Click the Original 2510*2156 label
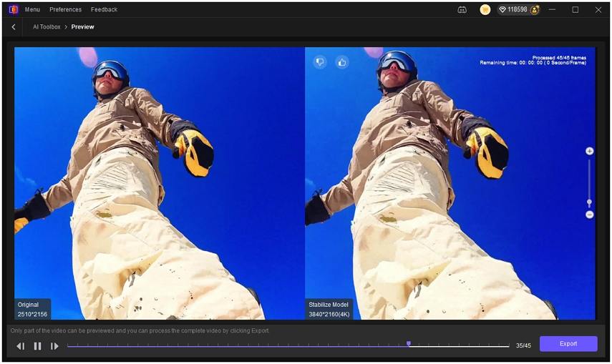This screenshot has height=364, width=612. 32,310
